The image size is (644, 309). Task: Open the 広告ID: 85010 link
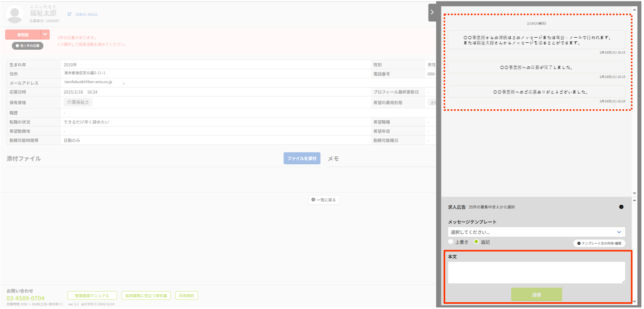86,15
